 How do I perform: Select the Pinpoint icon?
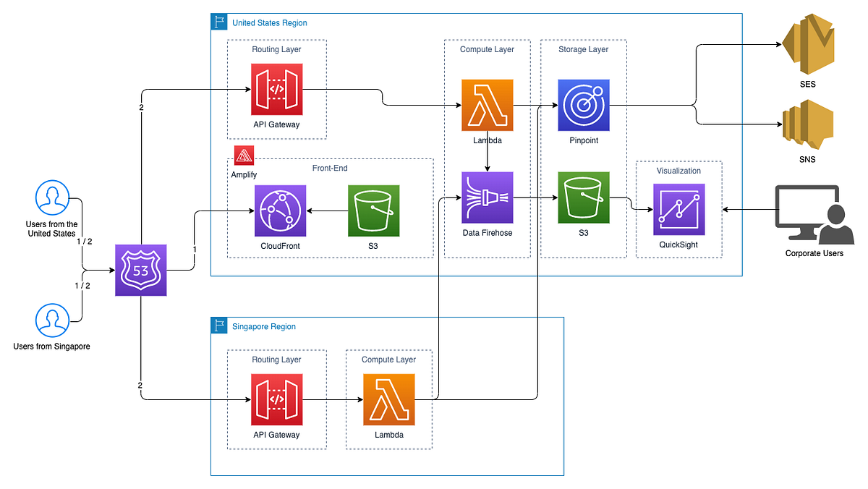pyautogui.click(x=584, y=106)
